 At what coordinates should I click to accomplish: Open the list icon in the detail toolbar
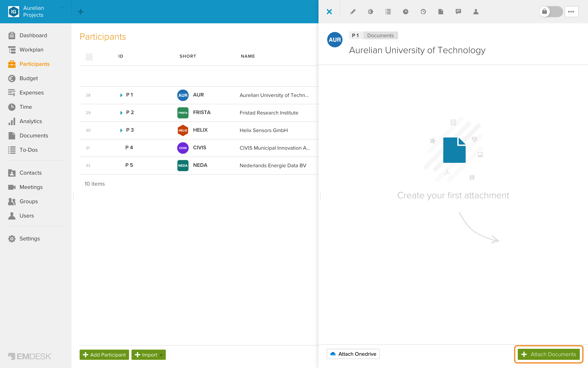pos(388,12)
